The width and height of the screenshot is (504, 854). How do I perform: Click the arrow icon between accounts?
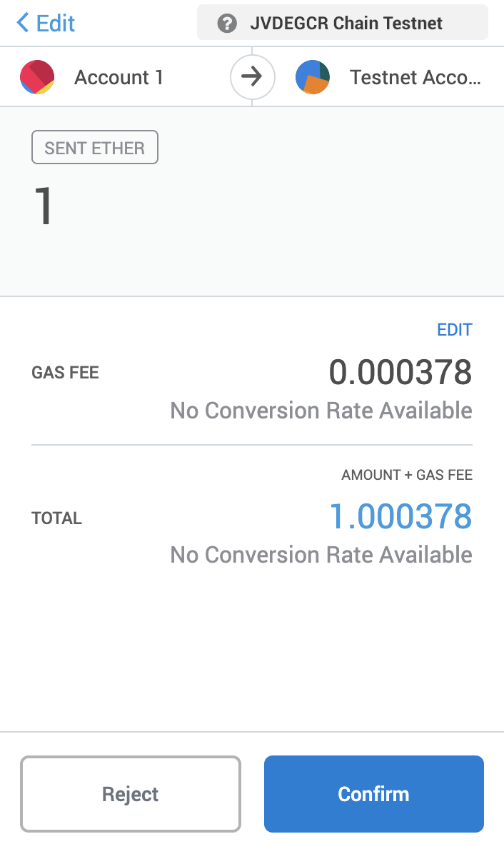[252, 77]
